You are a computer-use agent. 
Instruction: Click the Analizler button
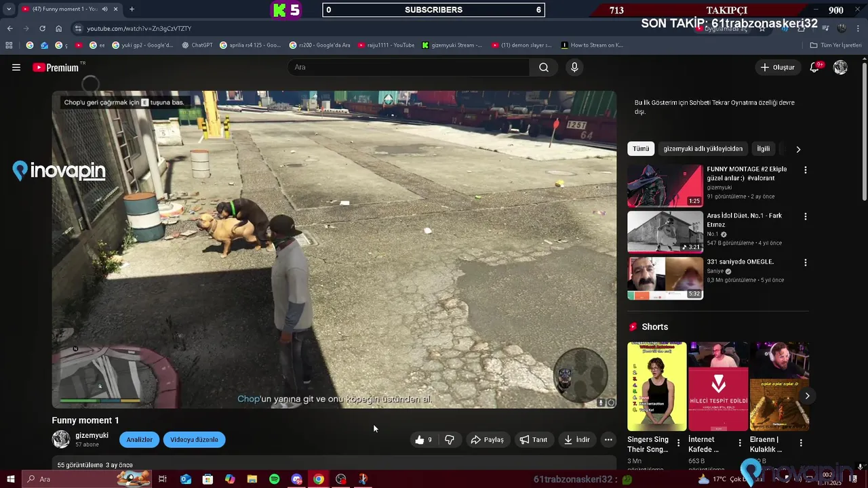(139, 440)
